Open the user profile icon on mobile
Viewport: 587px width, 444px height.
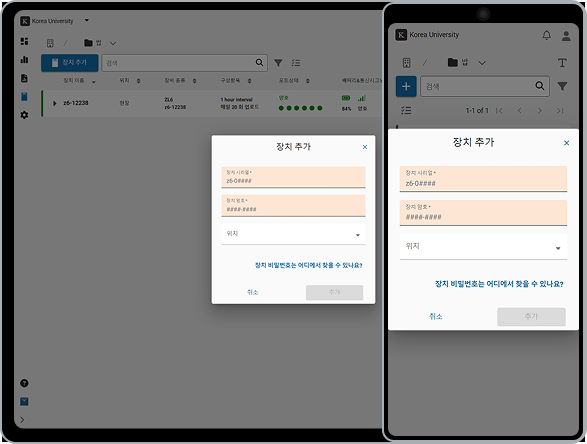point(566,36)
